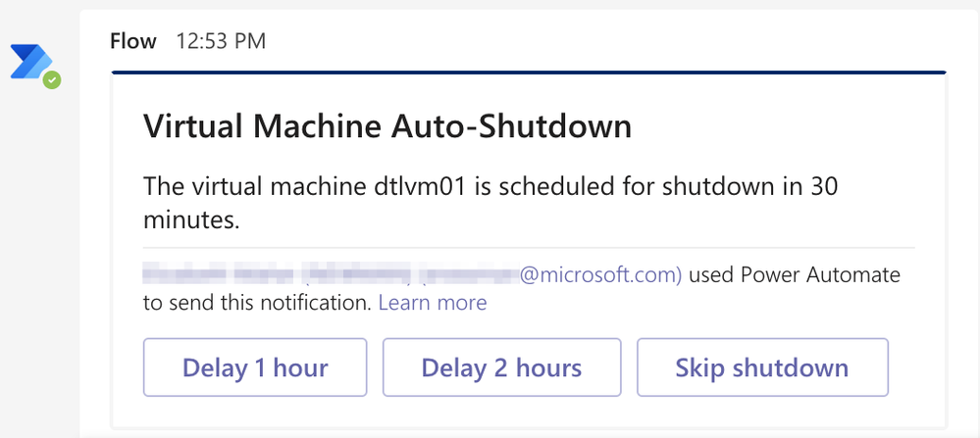Viewport: 980px width, 438px height.
Task: Click the green presence checkmark badge
Action: click(51, 79)
